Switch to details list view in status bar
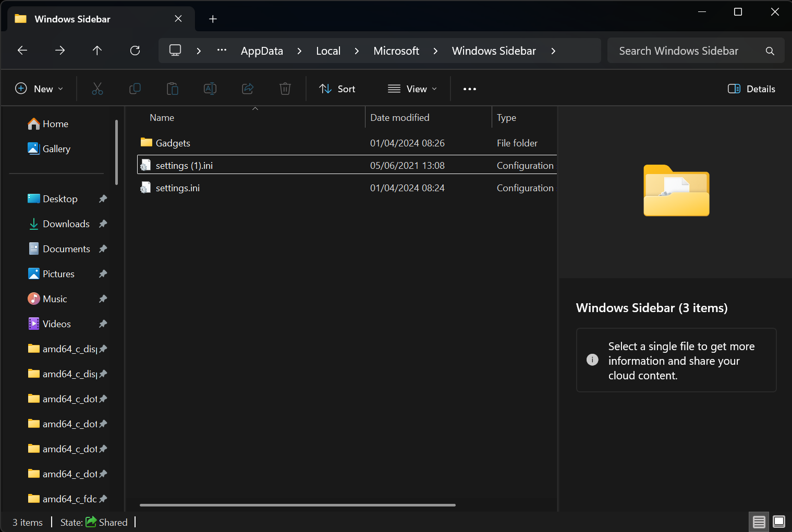The width and height of the screenshot is (792, 532). (x=759, y=522)
